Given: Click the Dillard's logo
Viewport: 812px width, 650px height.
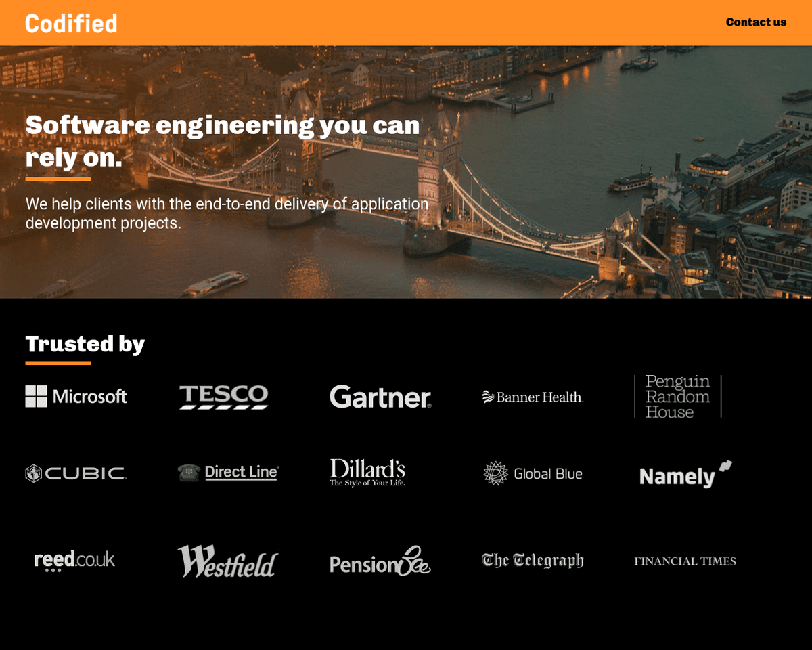Looking at the screenshot, I should (367, 473).
